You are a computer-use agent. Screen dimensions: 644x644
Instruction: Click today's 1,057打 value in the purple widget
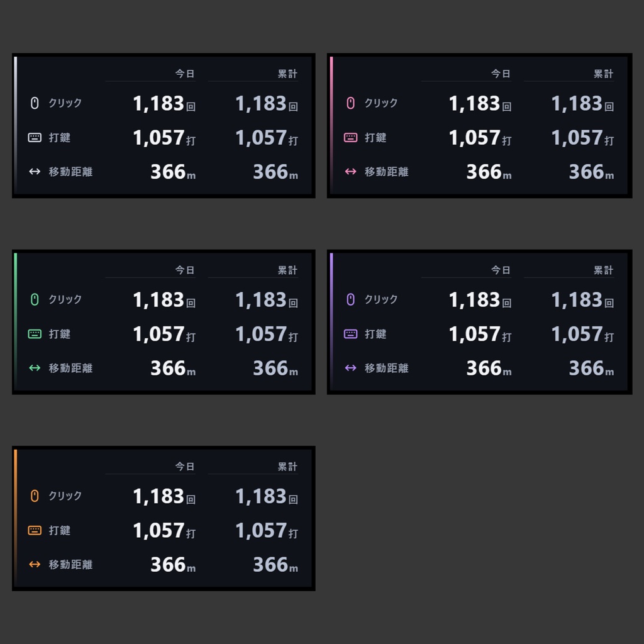tap(480, 335)
